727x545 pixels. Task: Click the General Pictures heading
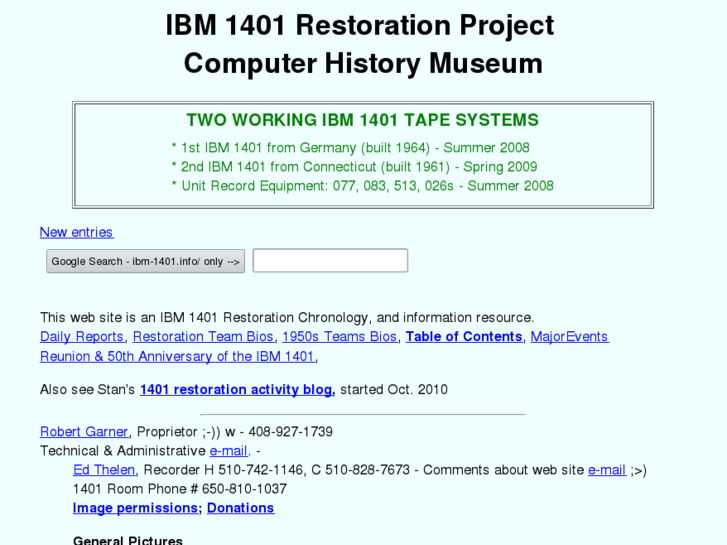128,540
